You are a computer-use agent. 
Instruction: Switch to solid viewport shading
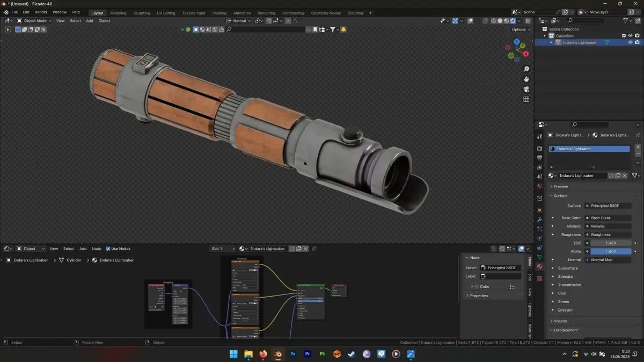point(500,21)
